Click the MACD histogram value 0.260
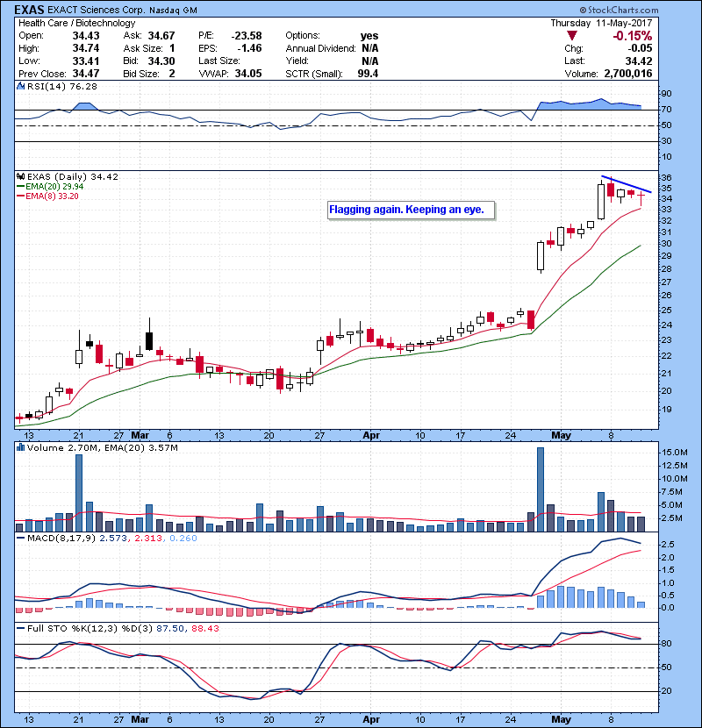Screen dimensions: 702x728 pyautogui.click(x=183, y=539)
